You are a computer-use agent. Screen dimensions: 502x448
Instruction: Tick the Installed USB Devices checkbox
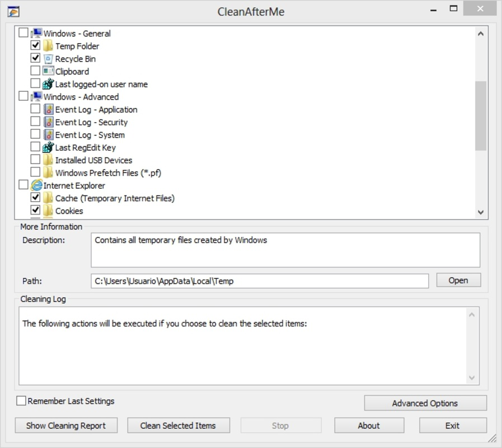35,159
